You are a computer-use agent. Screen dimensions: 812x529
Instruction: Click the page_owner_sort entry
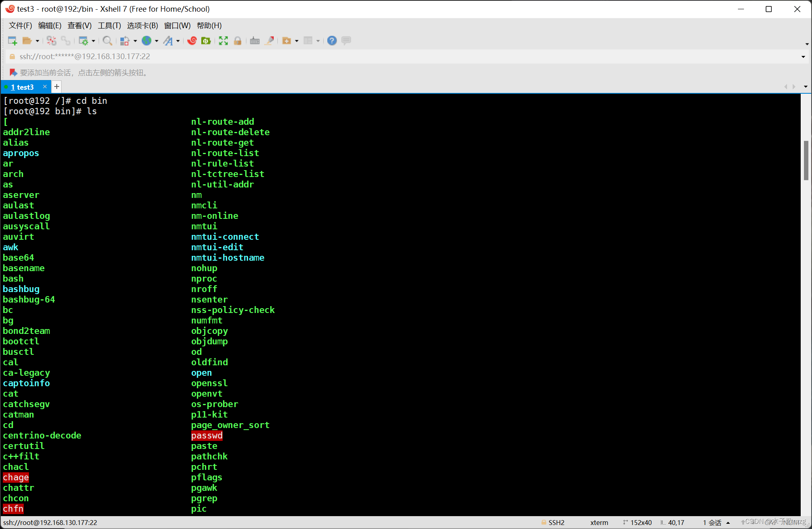pos(230,425)
